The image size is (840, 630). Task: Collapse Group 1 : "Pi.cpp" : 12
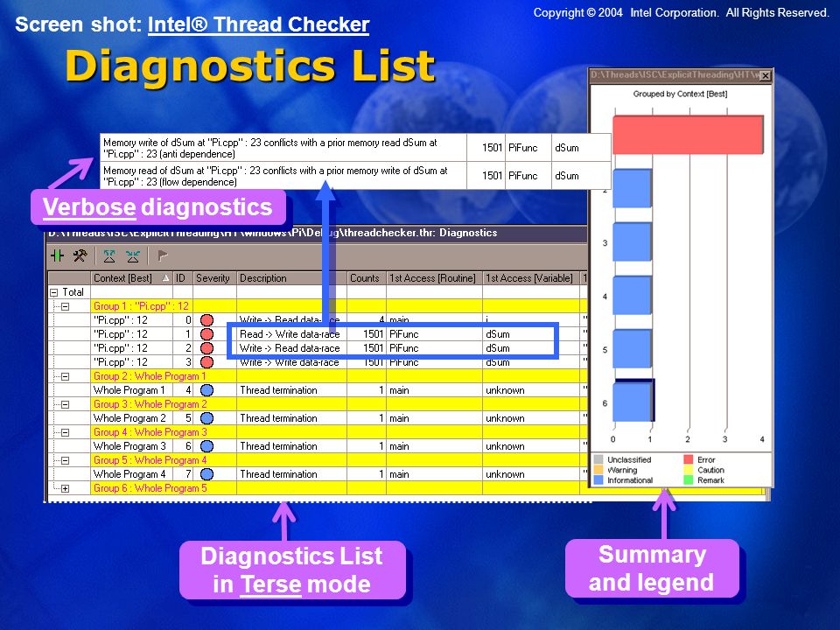(x=65, y=306)
